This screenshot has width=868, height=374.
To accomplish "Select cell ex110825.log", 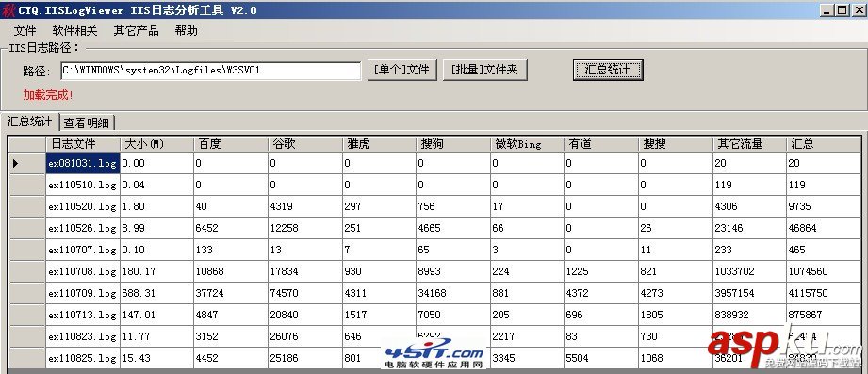I will click(x=83, y=358).
